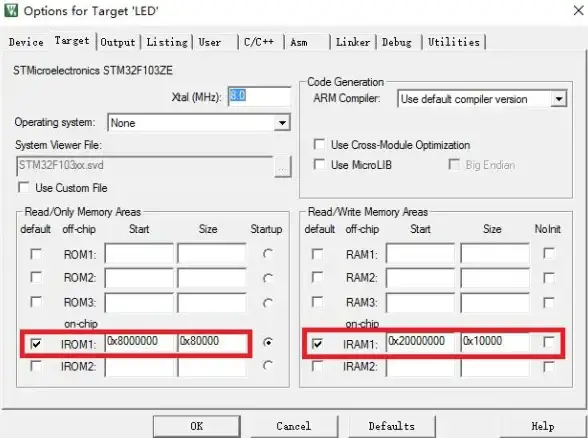Close the Options for Target dialog
588x438 pixels.
(x=579, y=10)
